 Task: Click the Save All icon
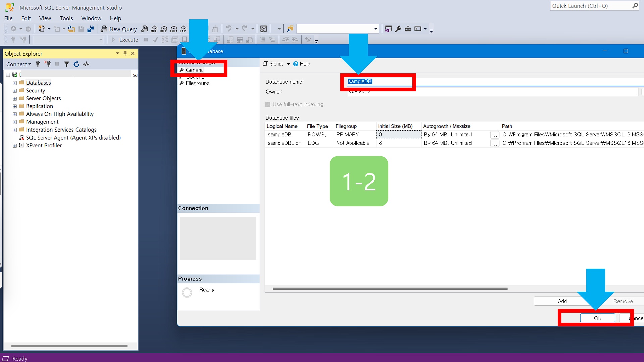[91, 29]
